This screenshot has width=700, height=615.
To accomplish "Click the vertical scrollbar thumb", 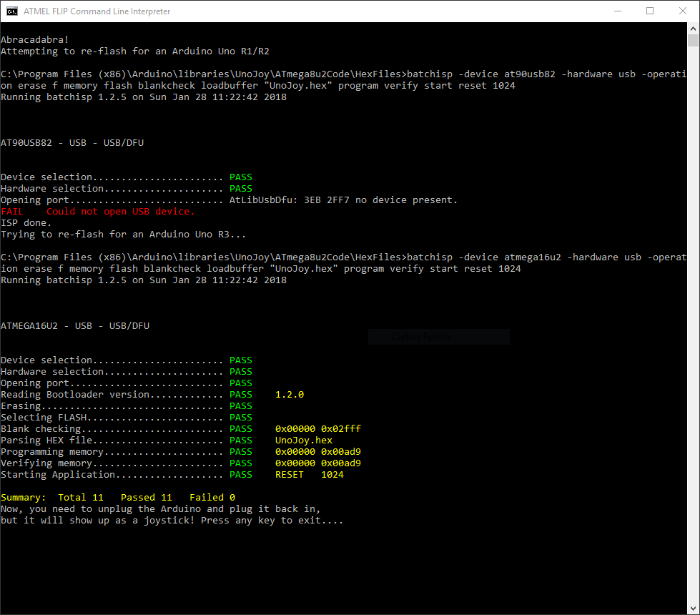I will pyautogui.click(x=693, y=40).
